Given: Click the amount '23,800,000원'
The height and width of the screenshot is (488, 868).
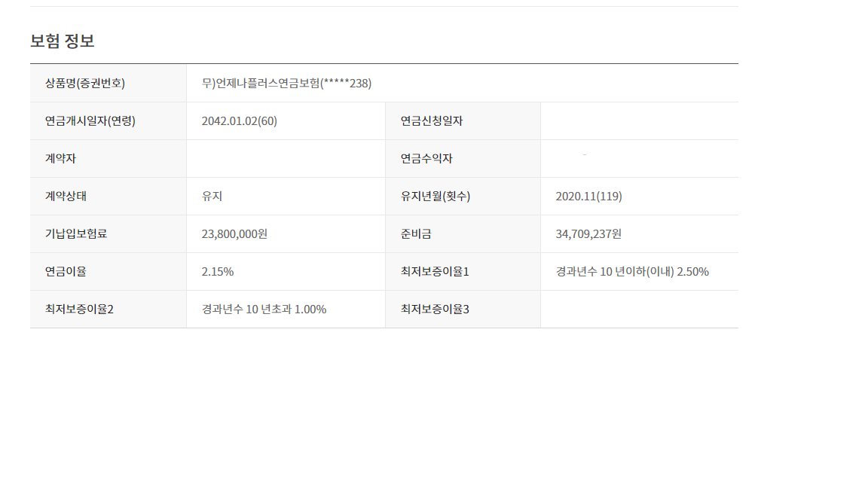Looking at the screenshot, I should click(x=235, y=233).
